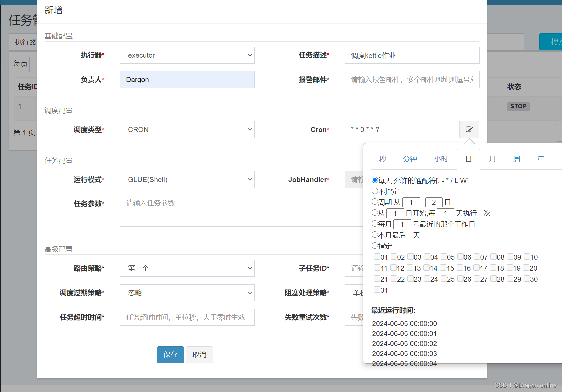
Task: Select the 每月 nearest workday radio
Action: pyautogui.click(x=375, y=224)
